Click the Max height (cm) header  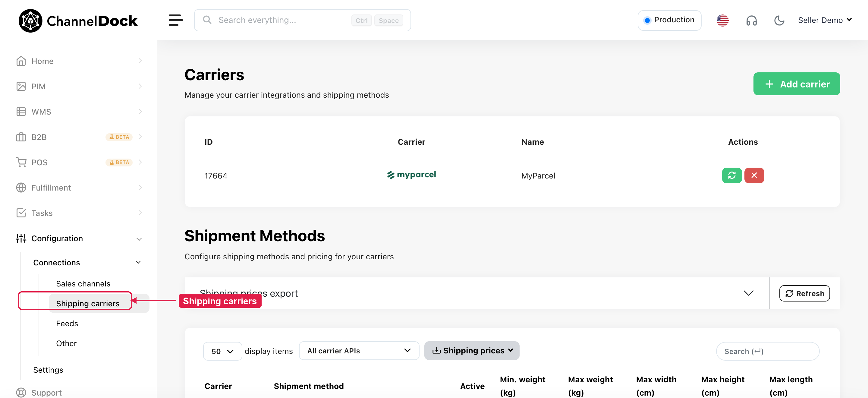pyautogui.click(x=723, y=386)
